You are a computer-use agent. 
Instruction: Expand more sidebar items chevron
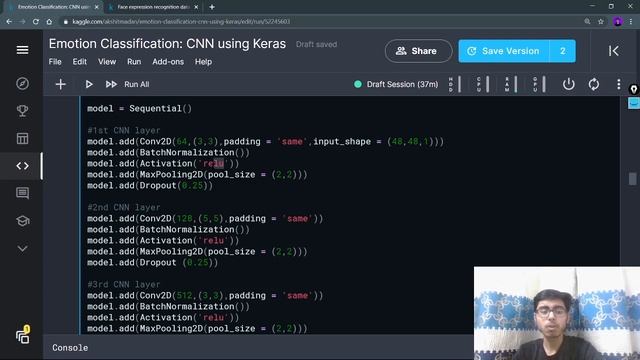[x=22, y=249]
